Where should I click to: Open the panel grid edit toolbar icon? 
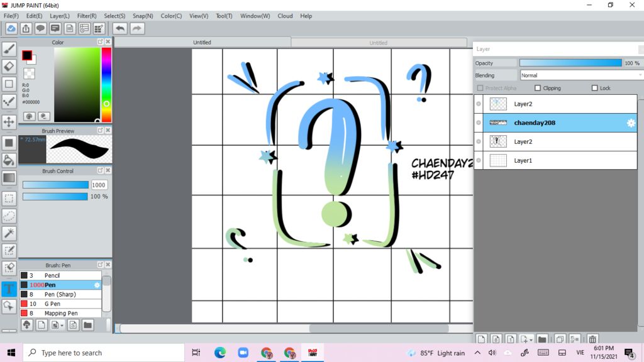tap(99, 28)
